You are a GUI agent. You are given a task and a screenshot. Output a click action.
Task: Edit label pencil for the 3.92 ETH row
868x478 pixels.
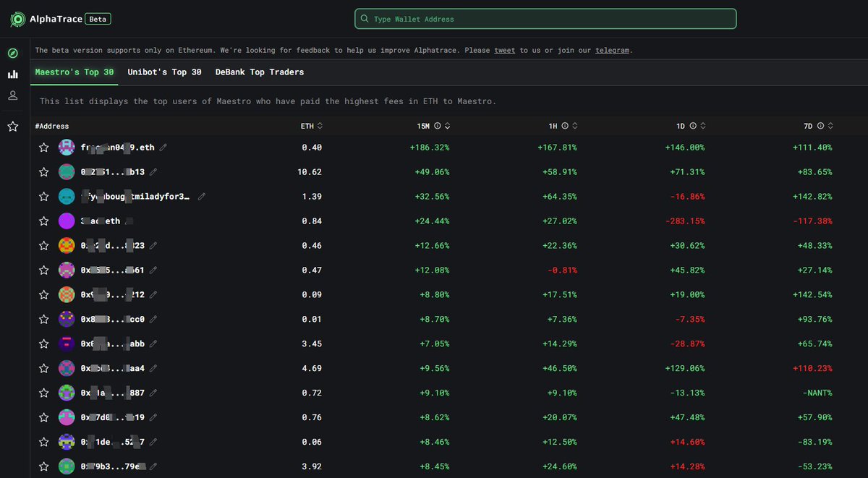point(153,466)
